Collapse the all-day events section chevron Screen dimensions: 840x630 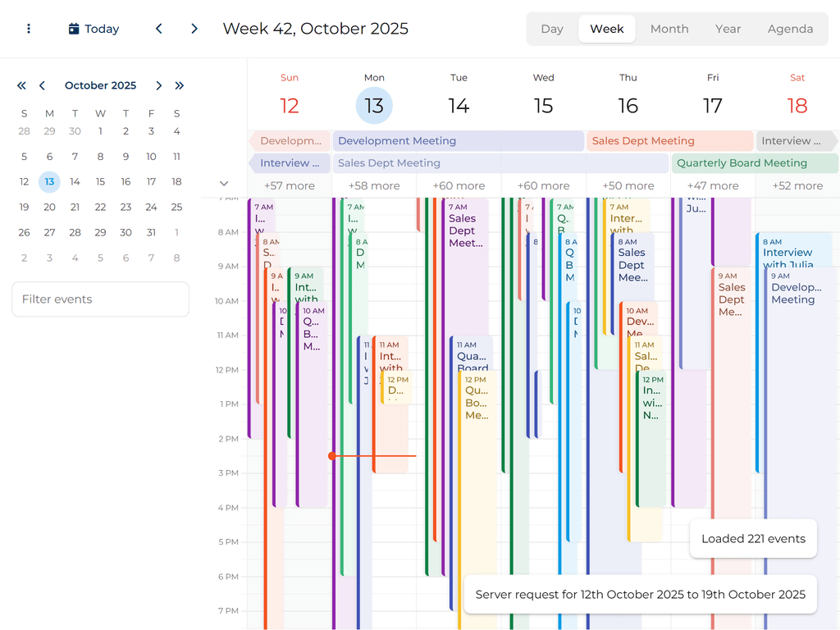[224, 184]
